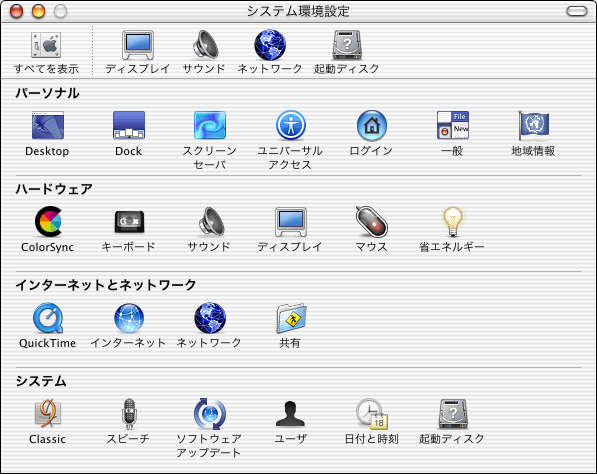This screenshot has width=597, height=474.
Task: Open the マウス (Mouse) preferences
Action: tap(372, 221)
